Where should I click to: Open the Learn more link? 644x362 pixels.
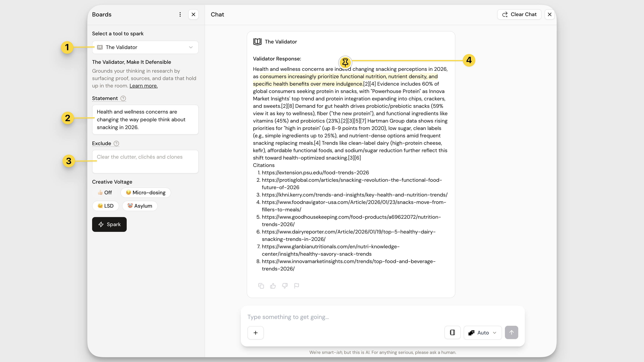[x=144, y=86]
